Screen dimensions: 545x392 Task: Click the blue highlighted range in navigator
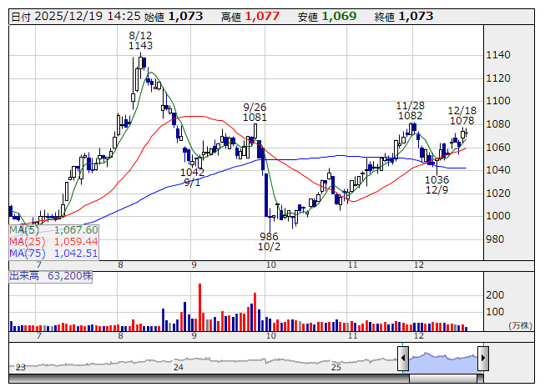coord(442,359)
